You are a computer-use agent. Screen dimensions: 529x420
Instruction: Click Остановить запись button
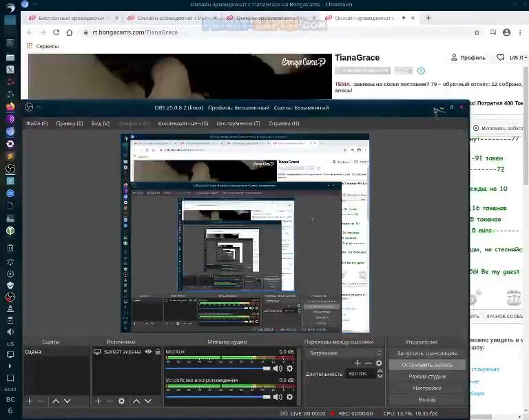click(x=426, y=364)
